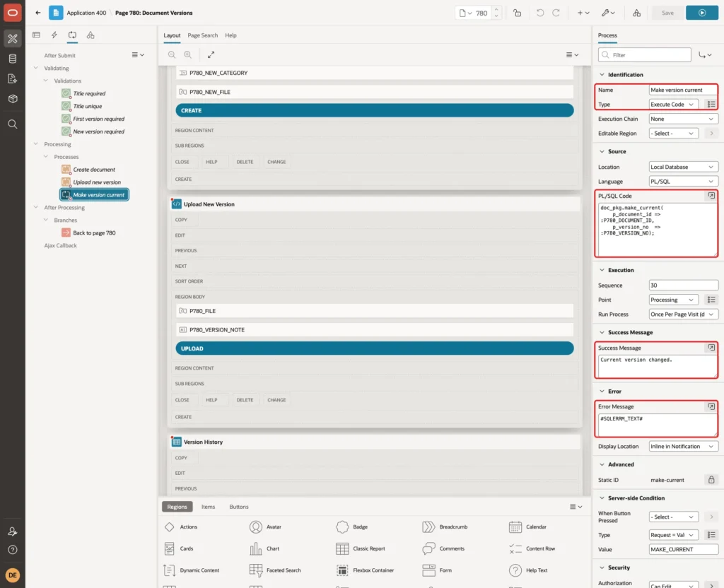Select the Items gallery tab
The height and width of the screenshot is (588, 724).
(x=209, y=506)
